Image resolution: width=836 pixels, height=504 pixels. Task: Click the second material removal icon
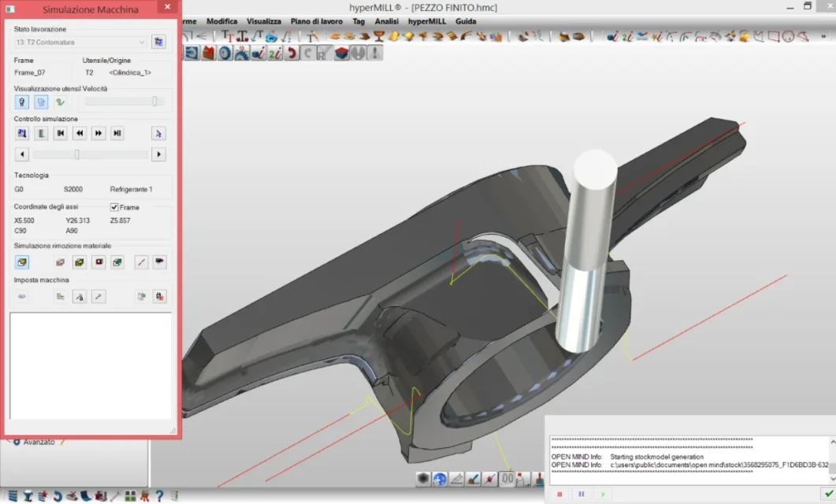(60, 262)
